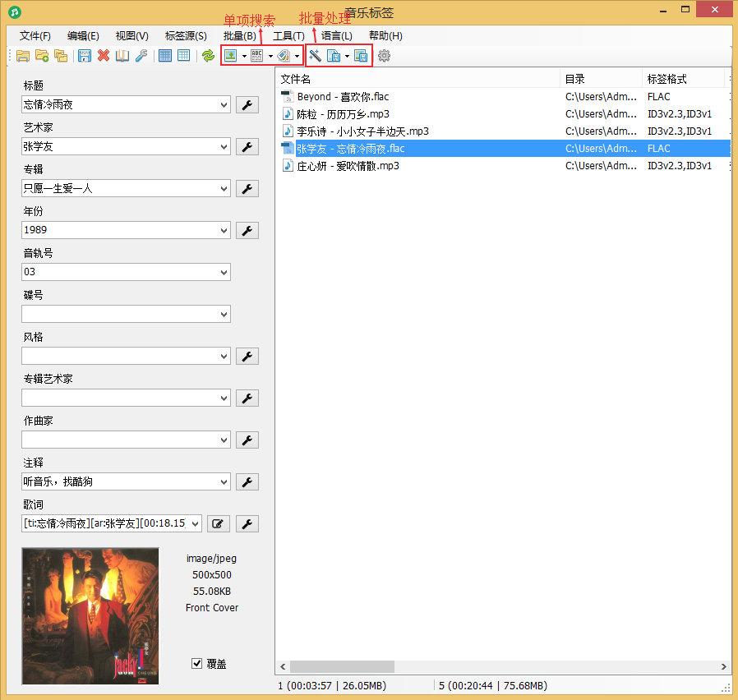Open the 标题 title dropdown

[224, 104]
